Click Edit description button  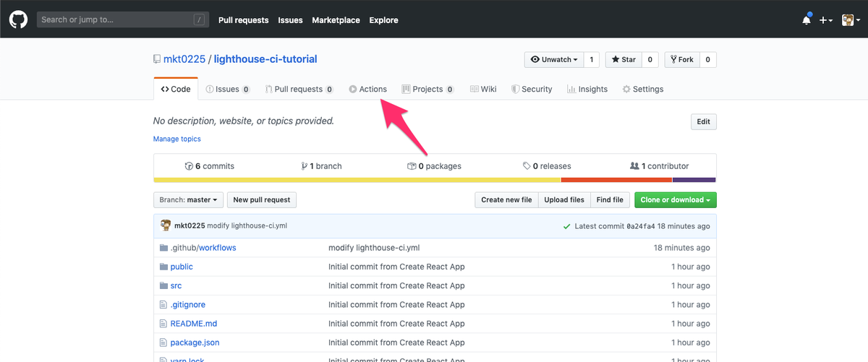point(704,122)
